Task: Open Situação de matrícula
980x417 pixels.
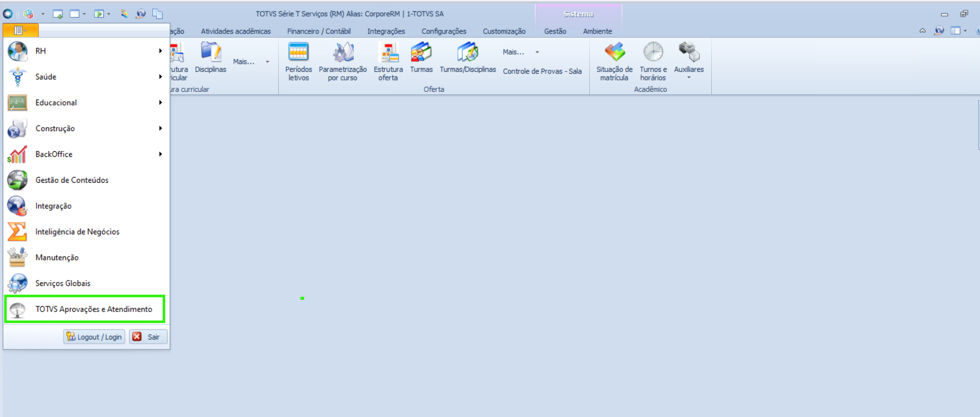Action: 614,62
